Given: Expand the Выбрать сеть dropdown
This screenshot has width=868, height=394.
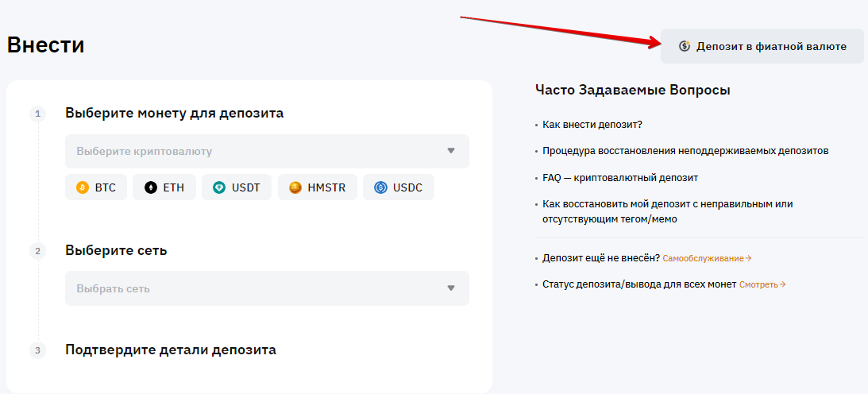Looking at the screenshot, I should coord(267,288).
